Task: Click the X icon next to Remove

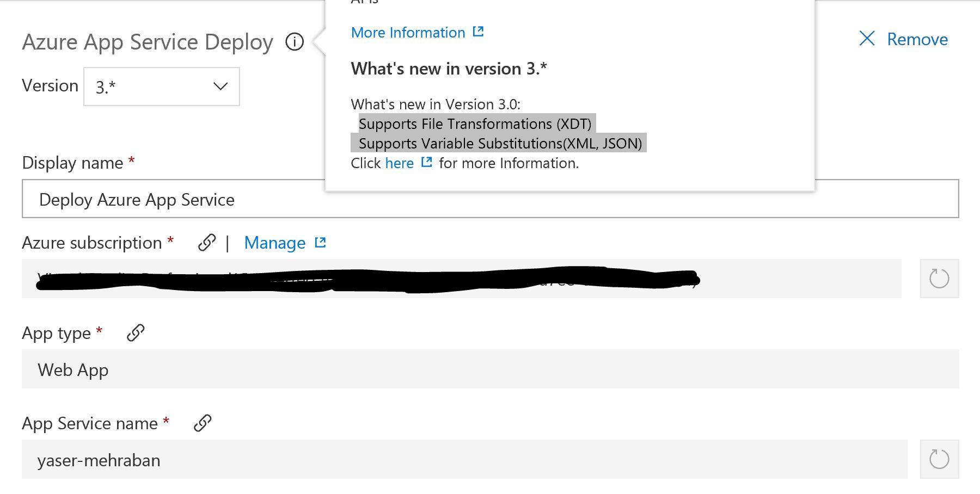Action: click(x=867, y=39)
